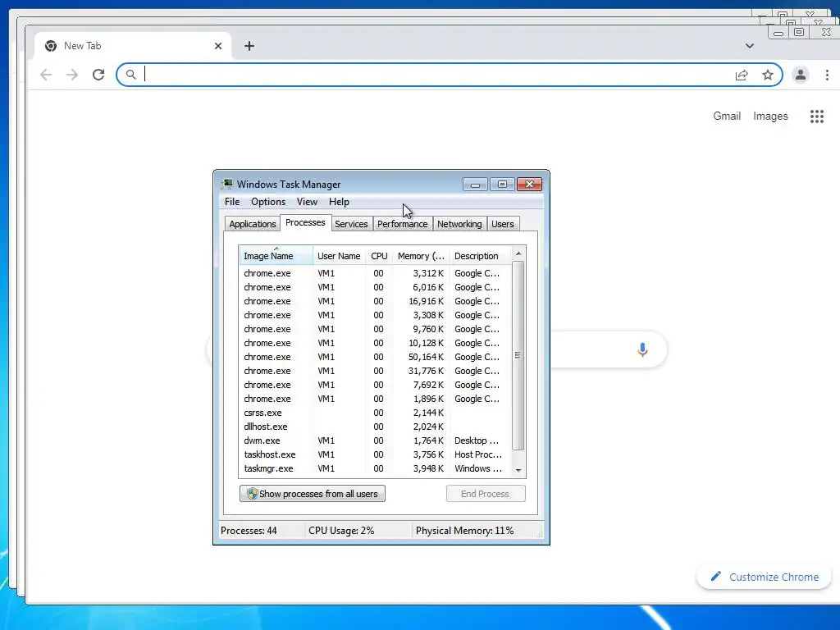
Task: Click Customize Chrome button
Action: pos(764,577)
